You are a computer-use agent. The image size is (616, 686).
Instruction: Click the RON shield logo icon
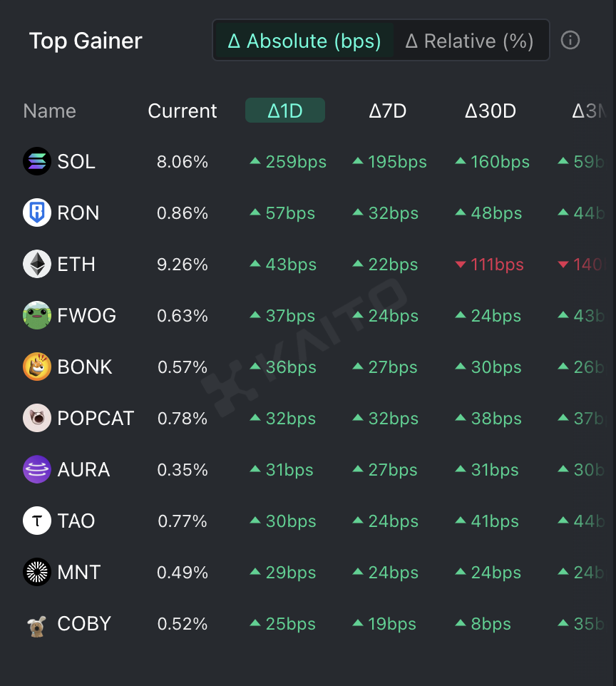tap(37, 213)
